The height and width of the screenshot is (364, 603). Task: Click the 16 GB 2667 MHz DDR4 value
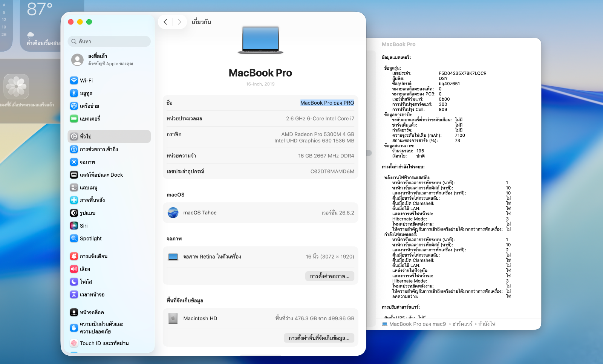(326, 156)
